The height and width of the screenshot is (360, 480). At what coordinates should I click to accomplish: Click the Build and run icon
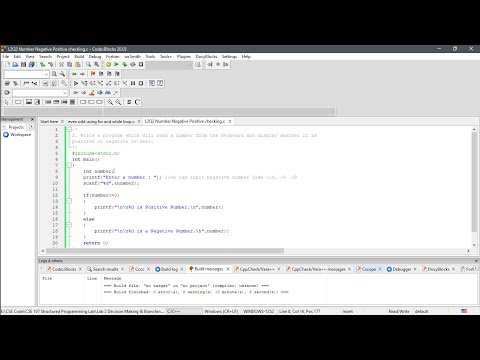point(125,64)
